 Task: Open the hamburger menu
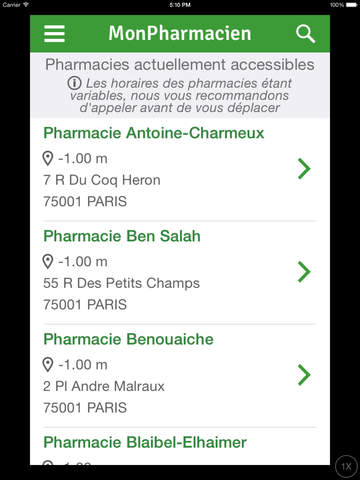pos(54,34)
